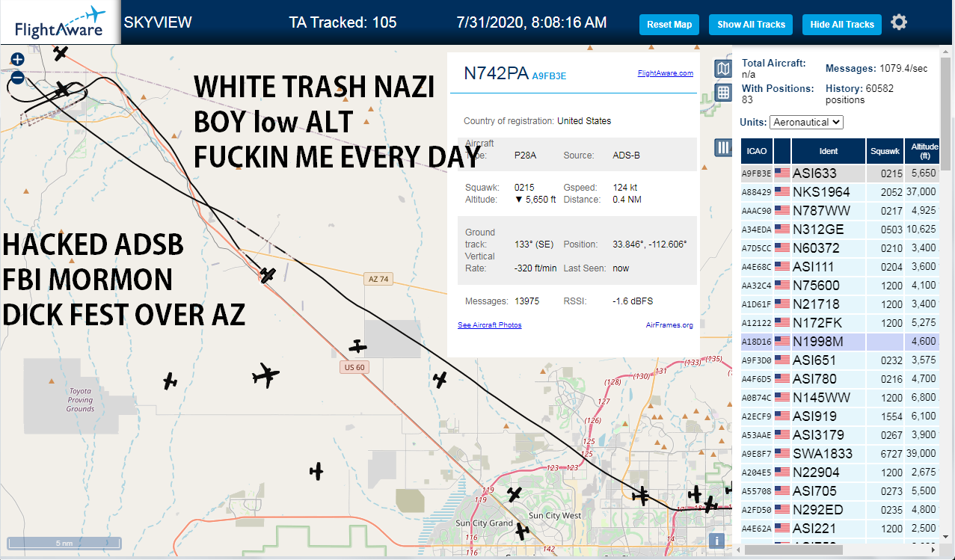
Task: Select the ASI919 row
Action: (x=840, y=416)
